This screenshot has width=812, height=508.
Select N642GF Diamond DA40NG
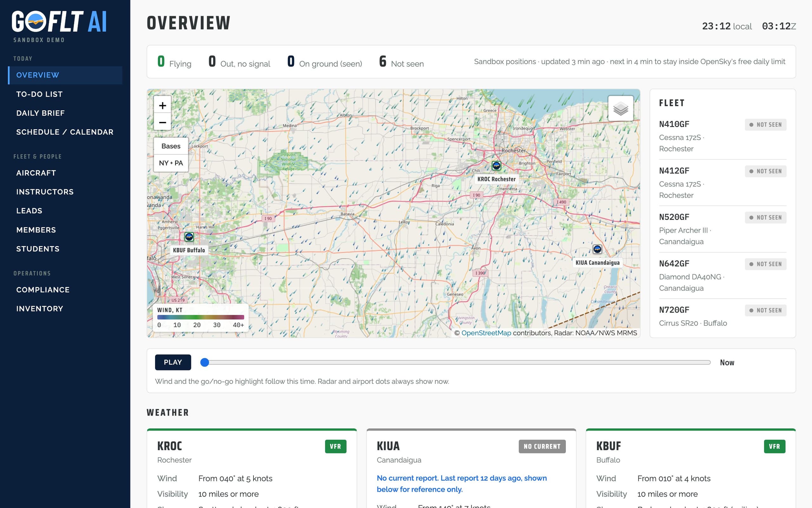click(x=723, y=276)
